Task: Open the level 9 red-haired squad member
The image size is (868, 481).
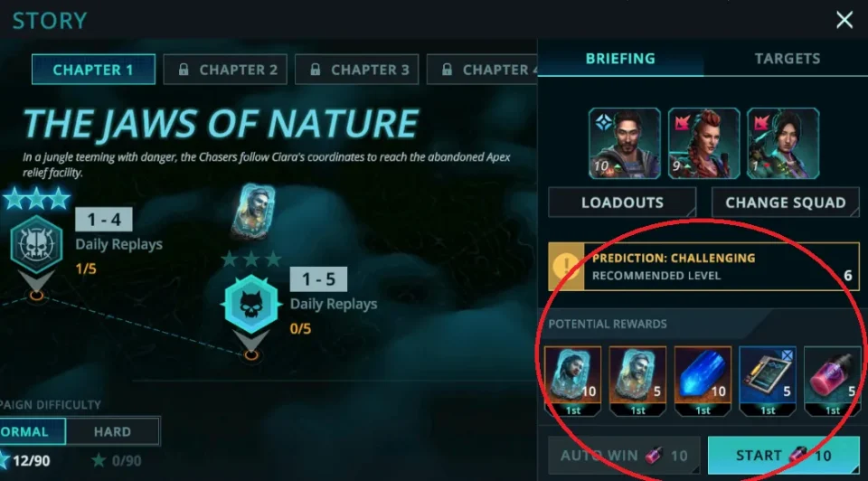Action: [703, 144]
